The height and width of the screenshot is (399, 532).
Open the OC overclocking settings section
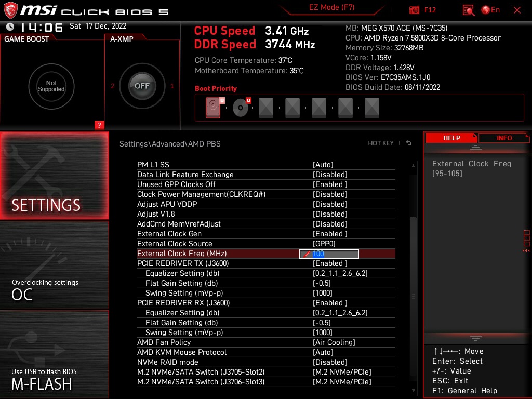click(x=54, y=265)
